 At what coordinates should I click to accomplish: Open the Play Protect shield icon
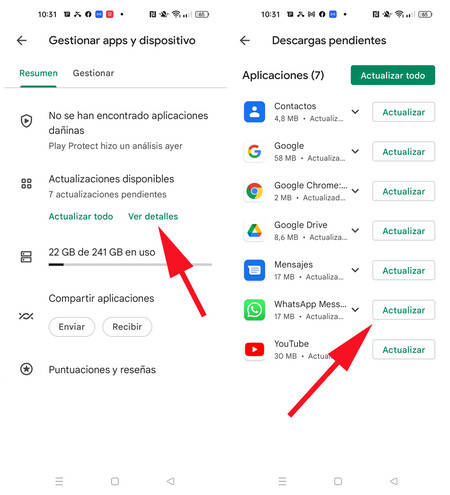click(26, 121)
